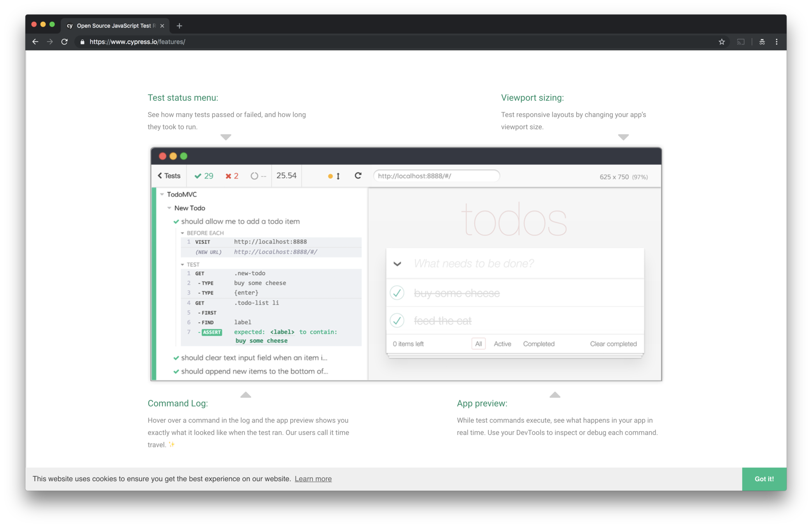Select the Active filter tab

click(502, 344)
